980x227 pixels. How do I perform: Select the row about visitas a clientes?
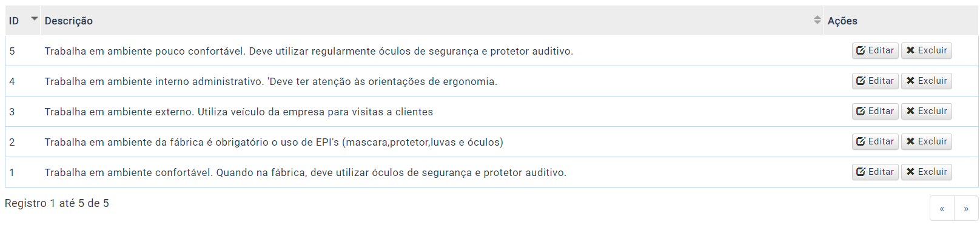click(x=491, y=112)
